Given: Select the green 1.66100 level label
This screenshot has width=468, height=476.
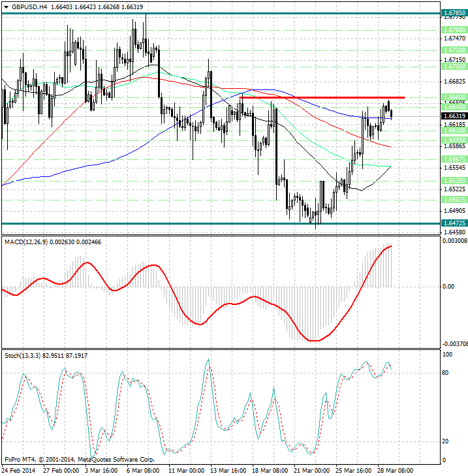Looking at the screenshot, I should pyautogui.click(x=454, y=130).
